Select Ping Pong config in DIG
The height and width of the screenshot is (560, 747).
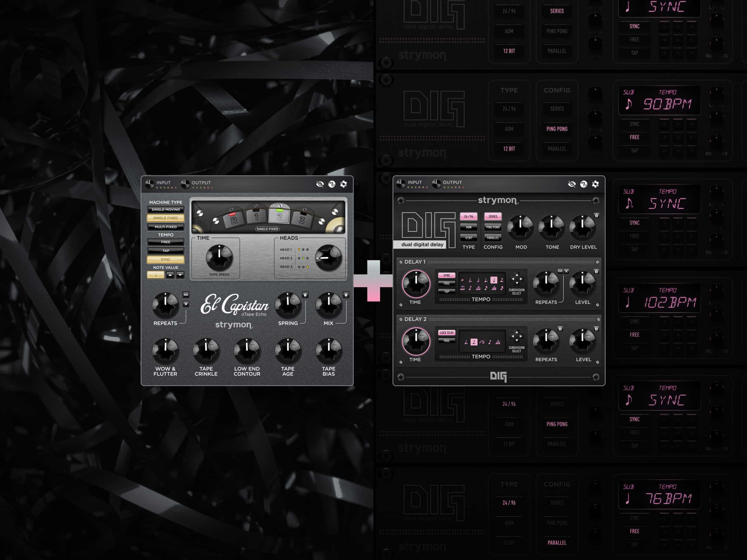[493, 227]
